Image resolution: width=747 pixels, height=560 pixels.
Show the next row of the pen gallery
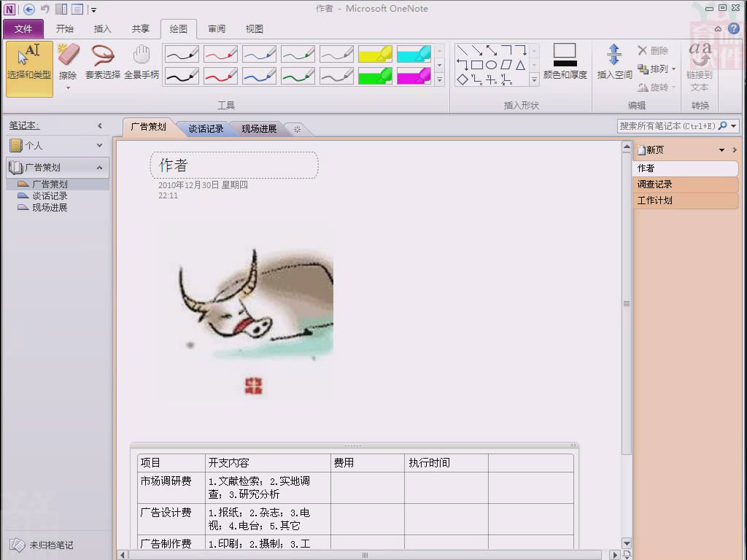click(x=439, y=65)
